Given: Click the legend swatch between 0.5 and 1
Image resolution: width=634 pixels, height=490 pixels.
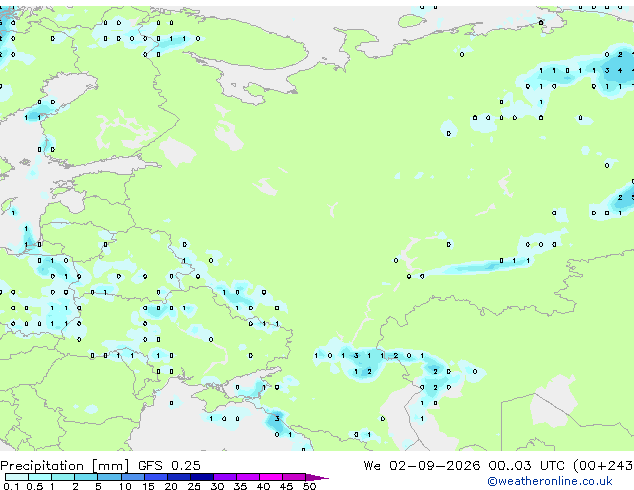Looking at the screenshot, I should (40, 477).
